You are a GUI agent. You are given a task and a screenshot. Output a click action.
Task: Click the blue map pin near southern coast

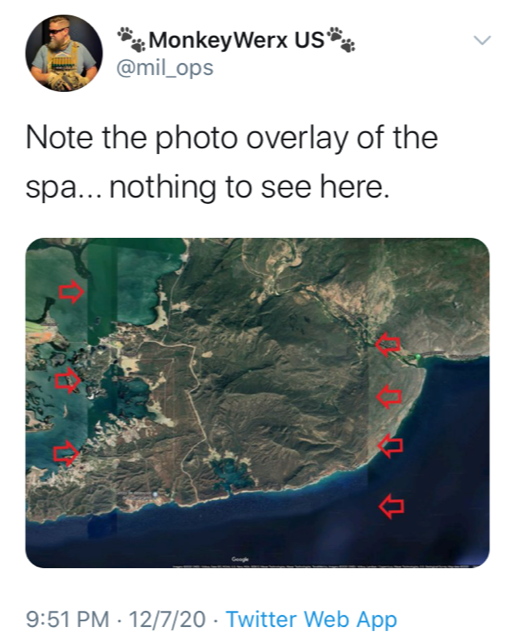(x=155, y=494)
